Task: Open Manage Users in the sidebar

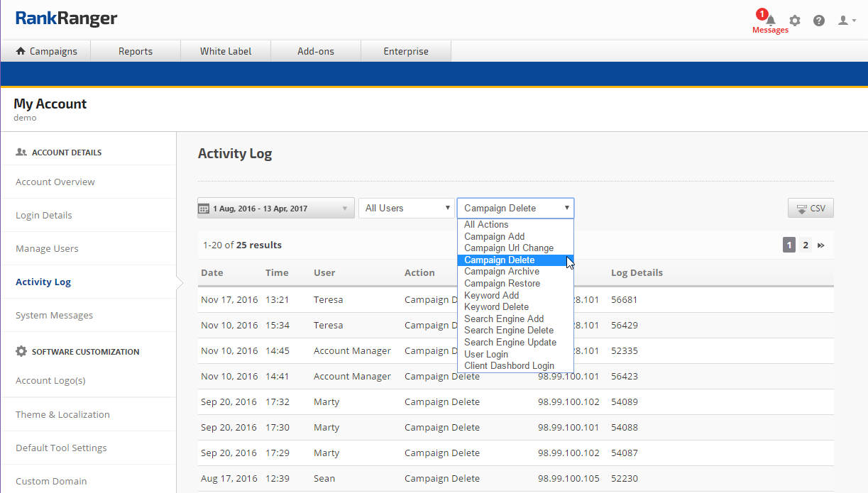Action: coord(47,249)
